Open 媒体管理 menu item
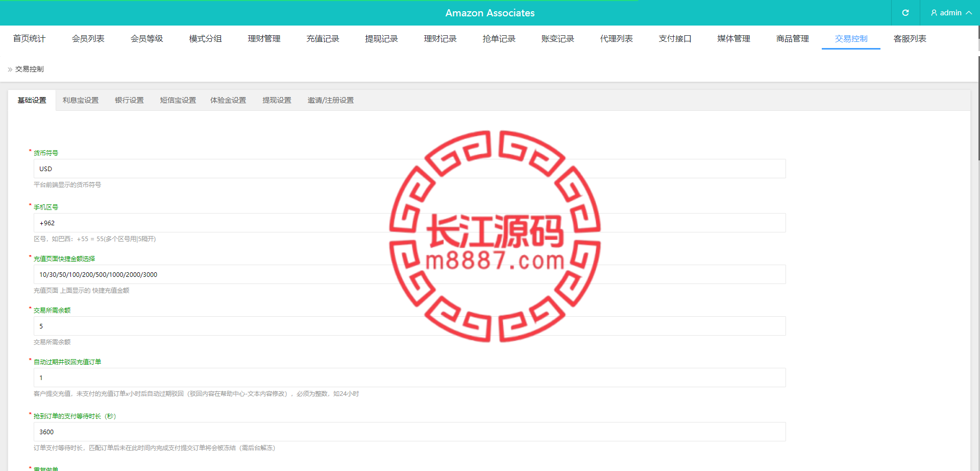980x471 pixels. tap(733, 39)
